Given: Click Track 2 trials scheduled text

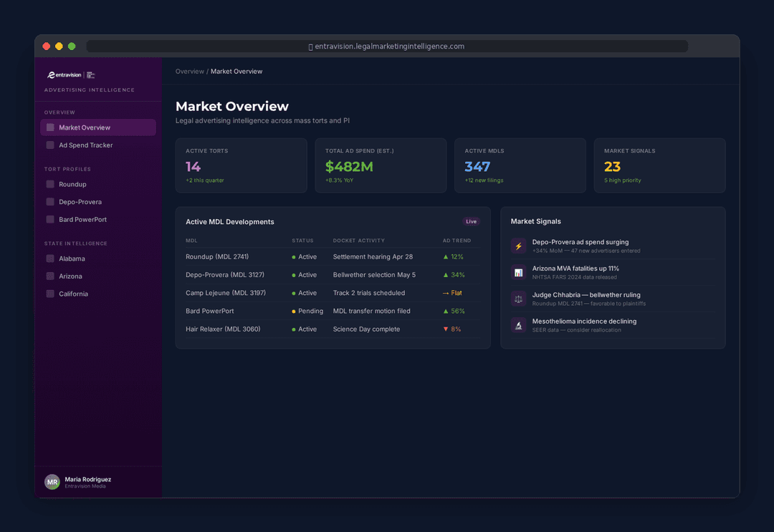Looking at the screenshot, I should (369, 293).
